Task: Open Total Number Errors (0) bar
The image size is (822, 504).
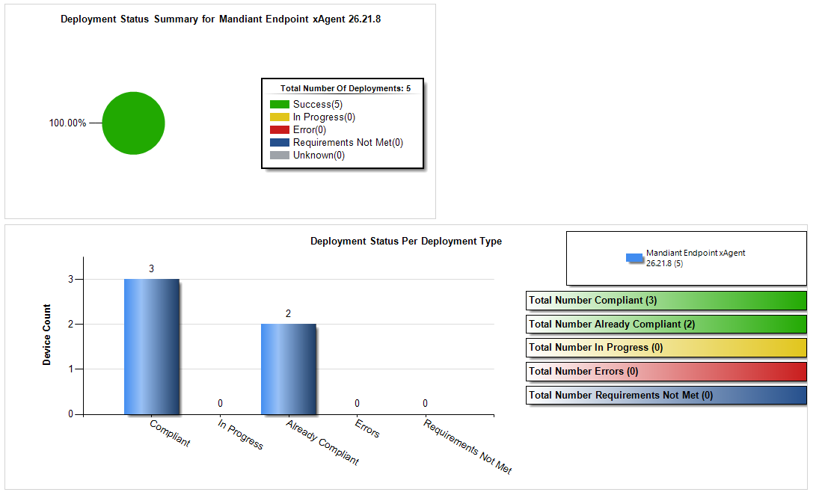Action: pos(666,372)
